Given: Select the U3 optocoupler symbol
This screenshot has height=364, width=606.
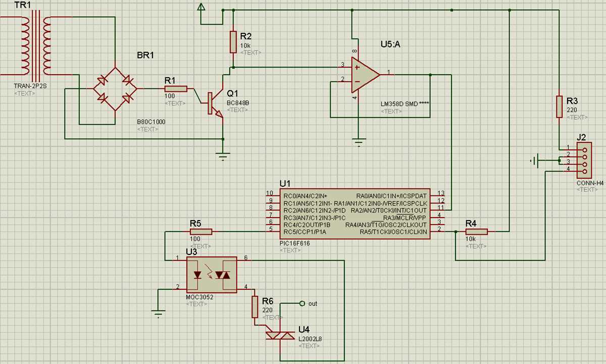Looking at the screenshot, I should pos(212,275).
